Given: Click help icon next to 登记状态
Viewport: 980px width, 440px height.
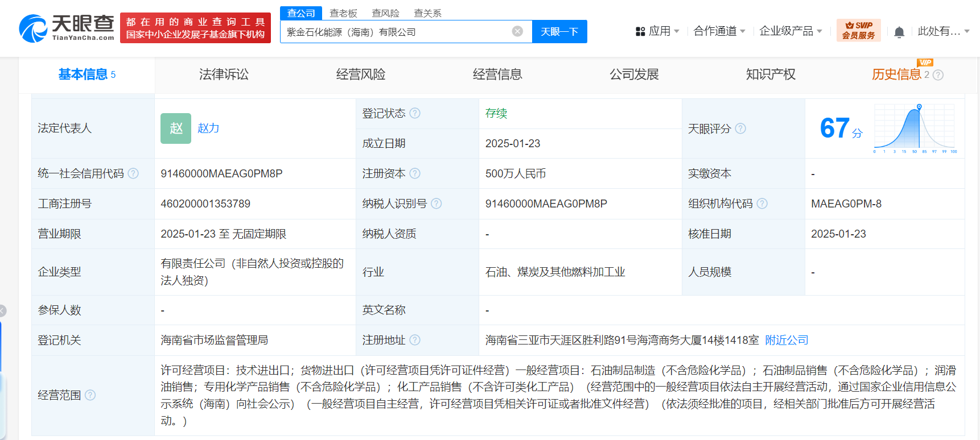Looking at the screenshot, I should click(x=415, y=113).
